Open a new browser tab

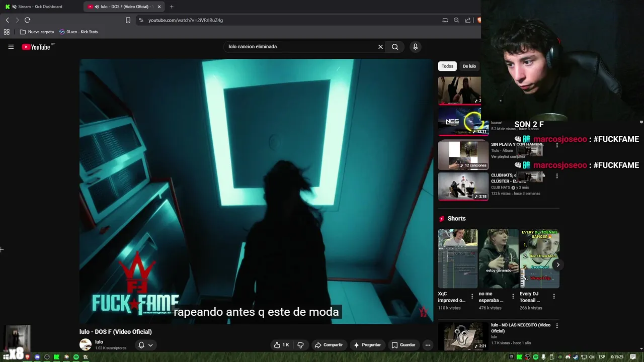tap(172, 7)
